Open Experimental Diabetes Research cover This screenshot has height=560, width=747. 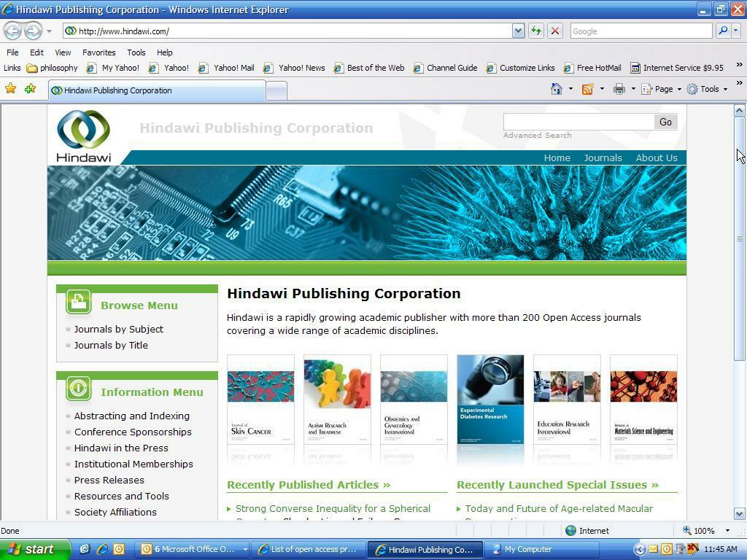(x=490, y=400)
